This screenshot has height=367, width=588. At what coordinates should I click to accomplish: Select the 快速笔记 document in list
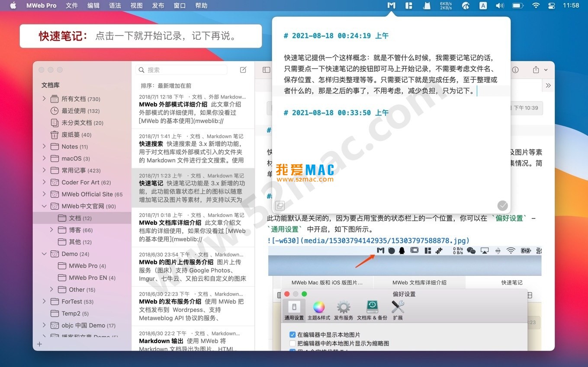tap(193, 188)
